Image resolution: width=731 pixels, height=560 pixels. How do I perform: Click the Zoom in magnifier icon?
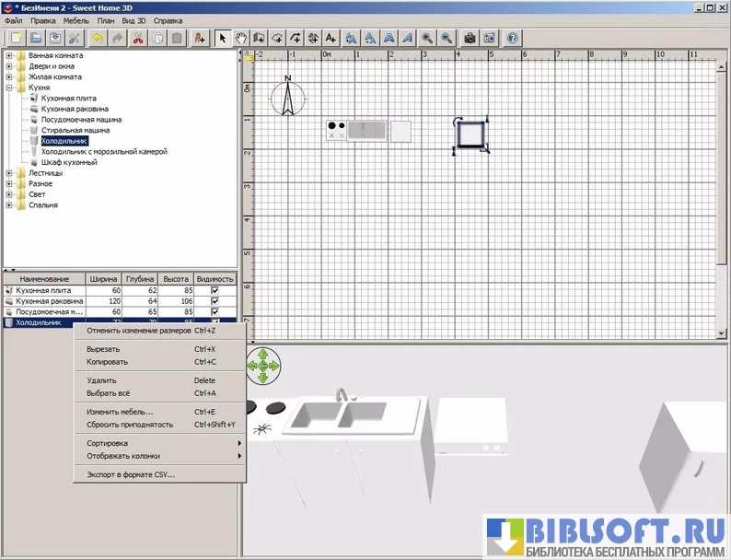pyautogui.click(x=427, y=39)
